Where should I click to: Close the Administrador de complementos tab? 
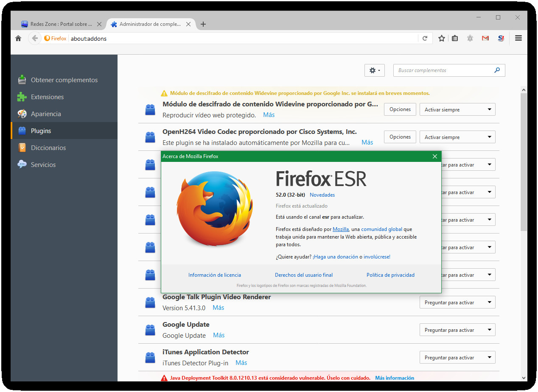[188, 24]
